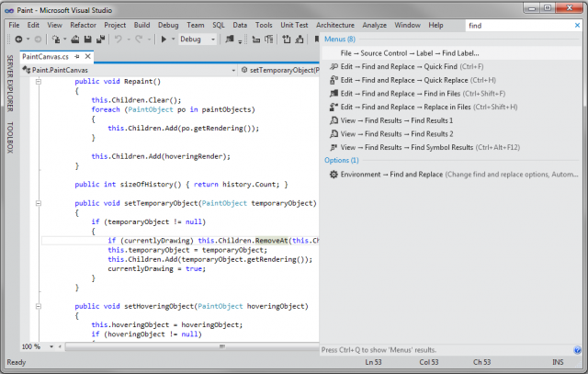Select the Quick Find result

coord(452,67)
